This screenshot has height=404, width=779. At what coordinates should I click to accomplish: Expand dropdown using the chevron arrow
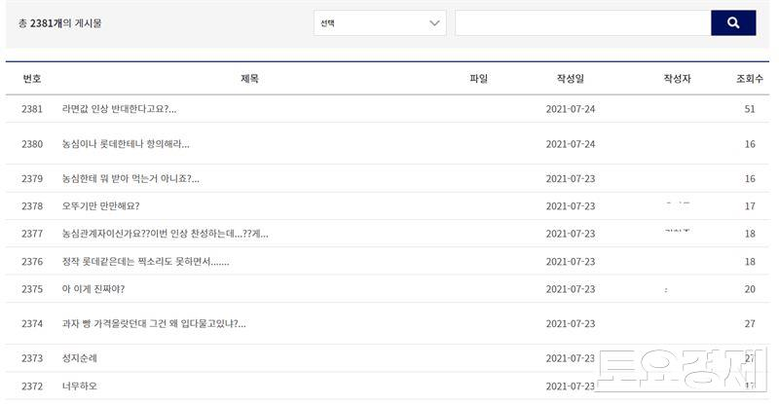(434, 23)
